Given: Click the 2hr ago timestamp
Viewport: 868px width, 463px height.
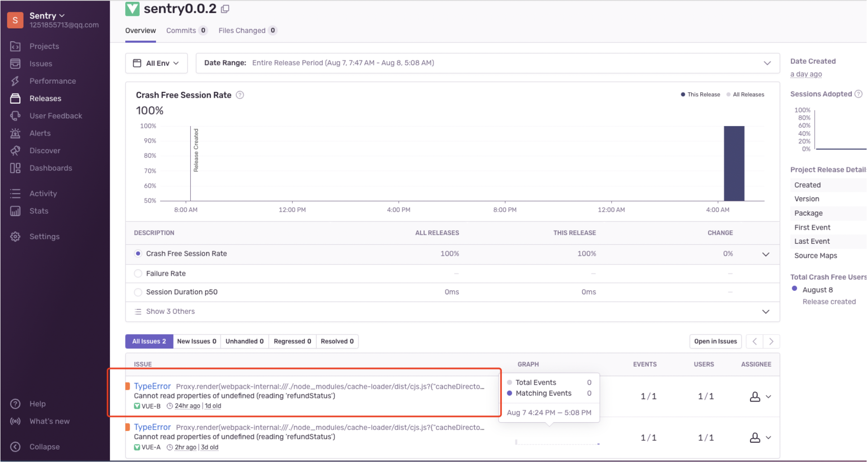Looking at the screenshot, I should [185, 447].
